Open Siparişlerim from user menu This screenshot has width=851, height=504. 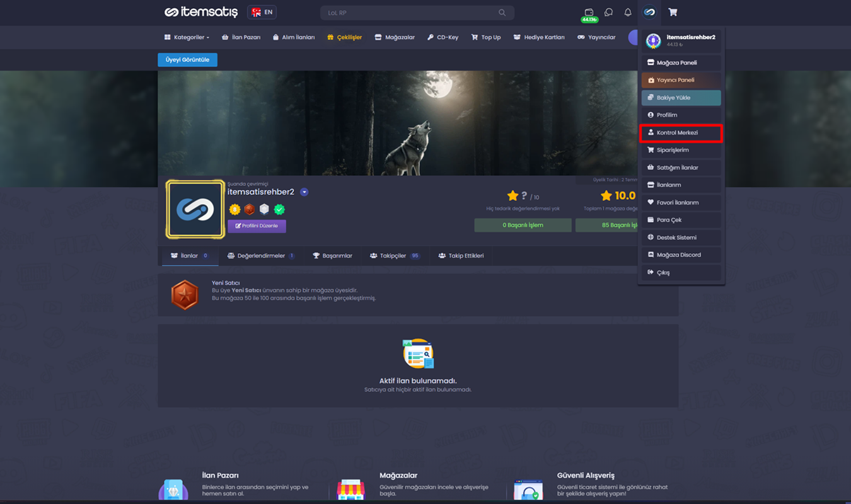click(x=681, y=150)
